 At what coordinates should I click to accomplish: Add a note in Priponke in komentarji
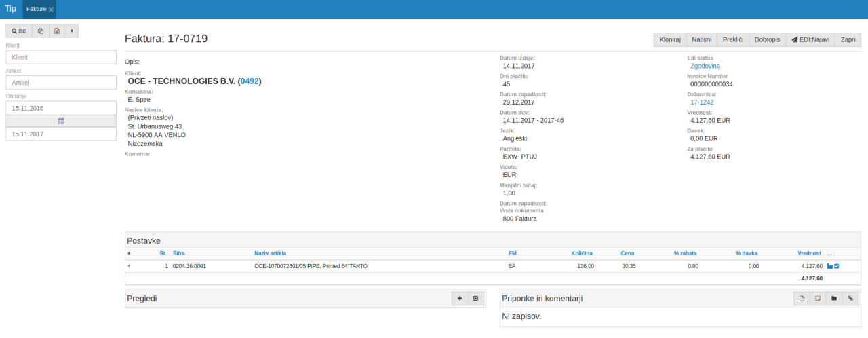click(x=818, y=299)
